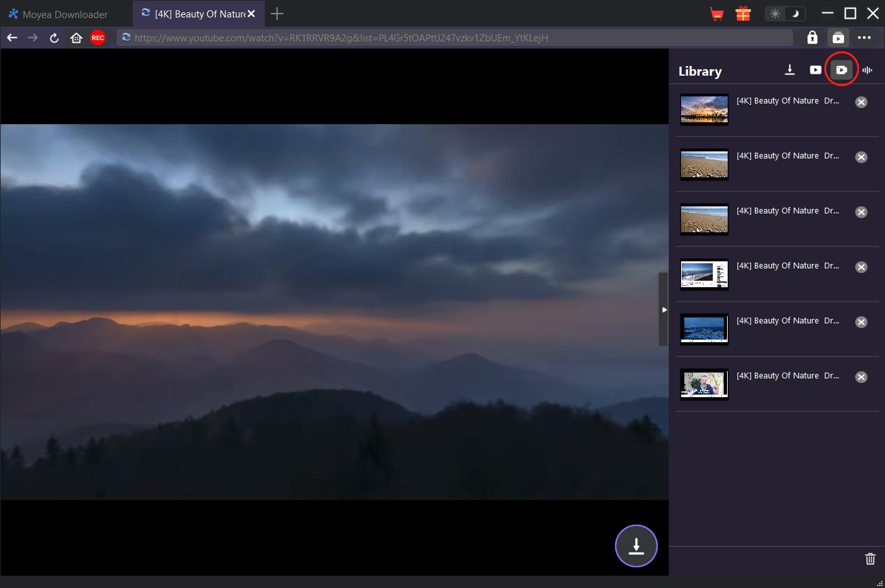885x588 pixels.
Task: Open the shopping cart icon
Action: (717, 14)
